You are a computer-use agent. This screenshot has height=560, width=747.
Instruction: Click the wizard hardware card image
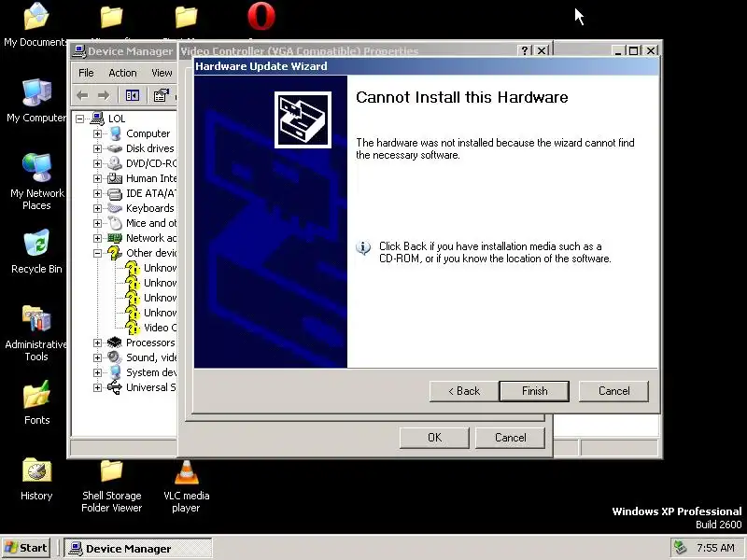pos(303,120)
